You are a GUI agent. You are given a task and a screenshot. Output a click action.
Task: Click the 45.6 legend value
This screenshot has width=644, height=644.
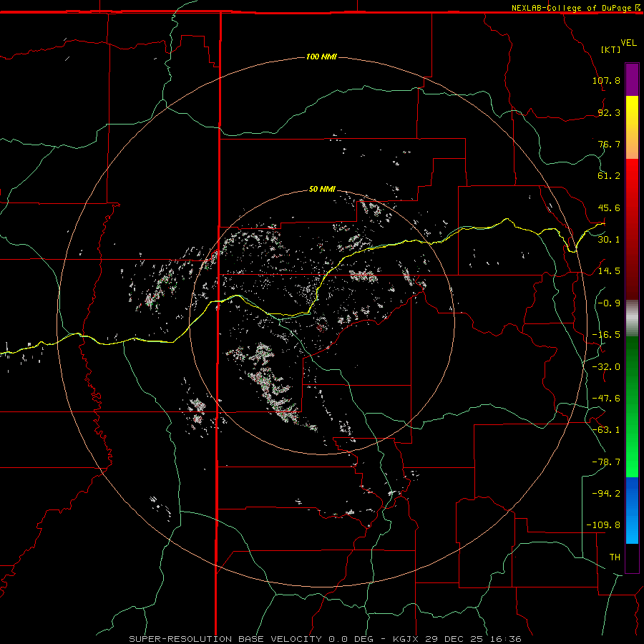pyautogui.click(x=609, y=208)
